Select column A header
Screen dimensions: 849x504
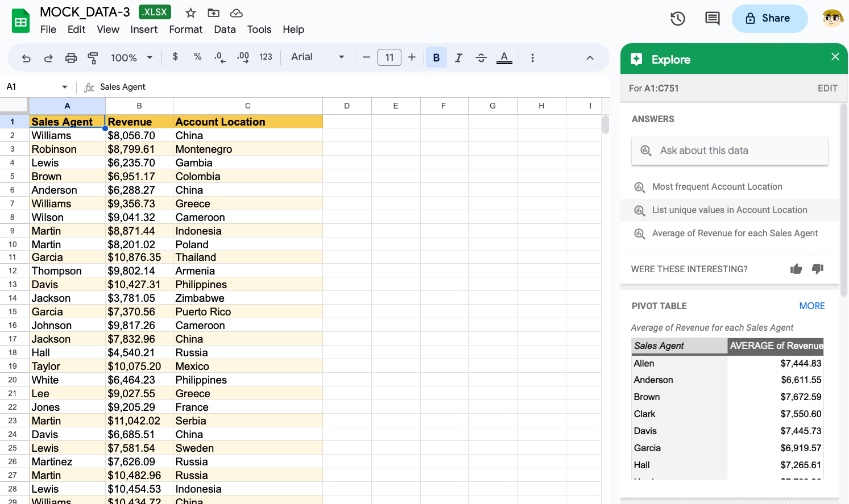tap(67, 106)
